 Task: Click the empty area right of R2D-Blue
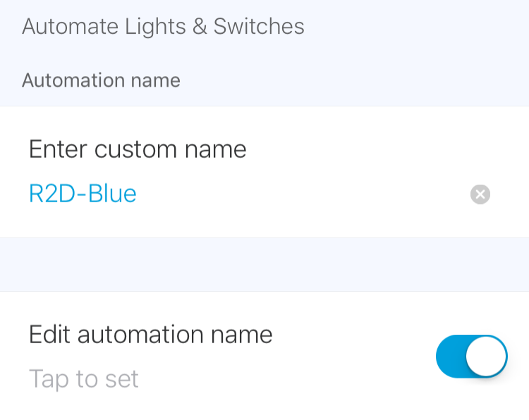[300, 194]
